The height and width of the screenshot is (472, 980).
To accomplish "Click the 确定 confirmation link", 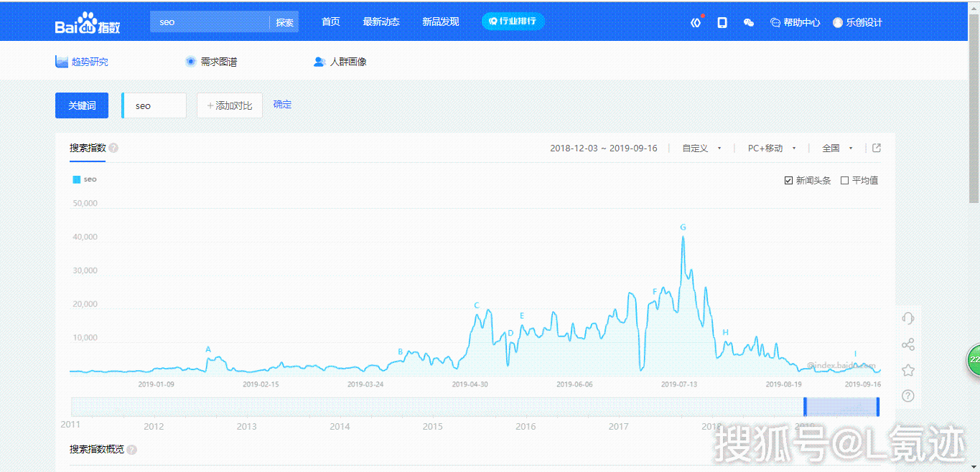I will [x=281, y=105].
